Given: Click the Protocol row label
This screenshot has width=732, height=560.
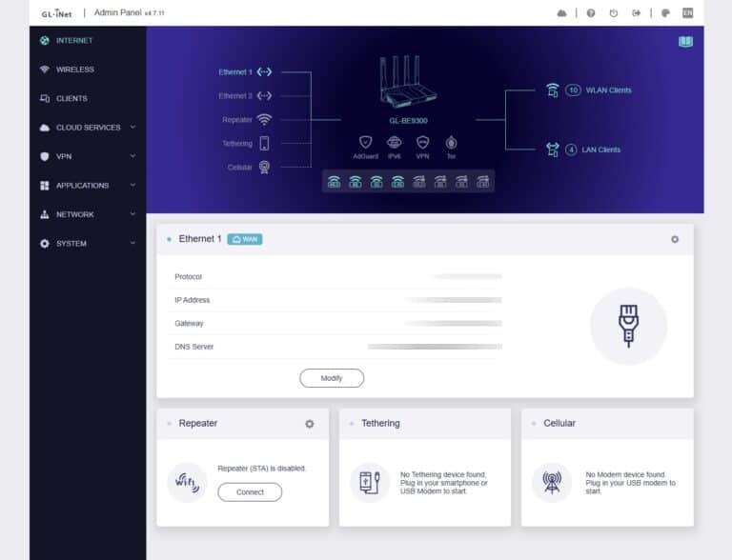Looking at the screenshot, I should [188, 277].
